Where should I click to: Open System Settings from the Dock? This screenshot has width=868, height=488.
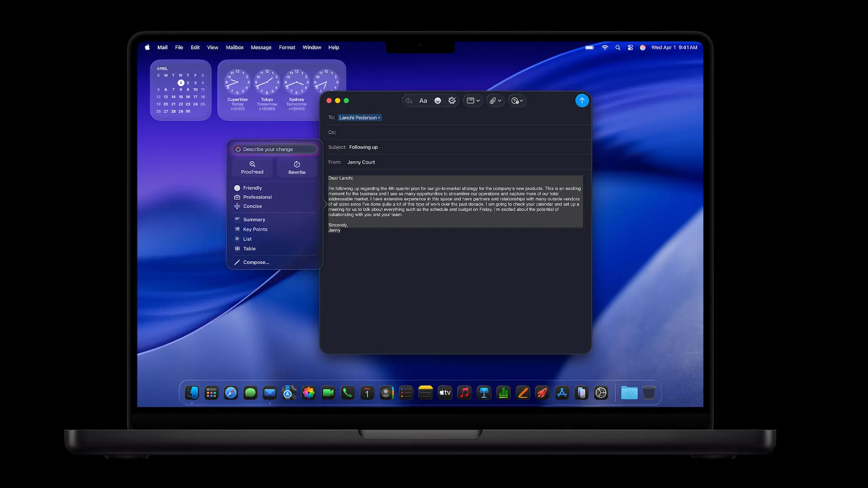(x=601, y=393)
